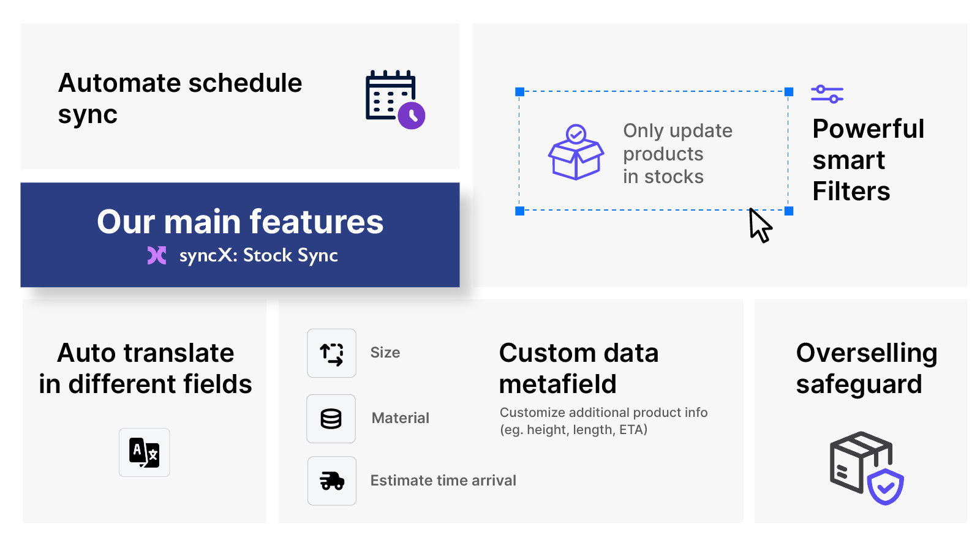The height and width of the screenshot is (551, 980).
Task: Click the 'Our main features' banner
Action: [x=240, y=235]
